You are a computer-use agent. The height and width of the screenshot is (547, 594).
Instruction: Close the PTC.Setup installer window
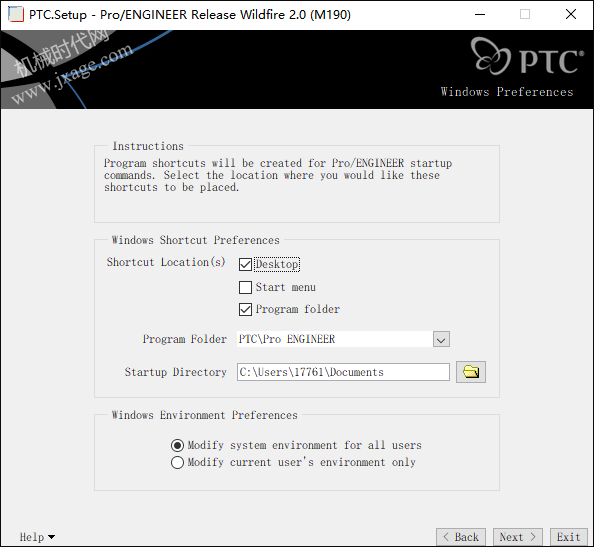point(571,14)
